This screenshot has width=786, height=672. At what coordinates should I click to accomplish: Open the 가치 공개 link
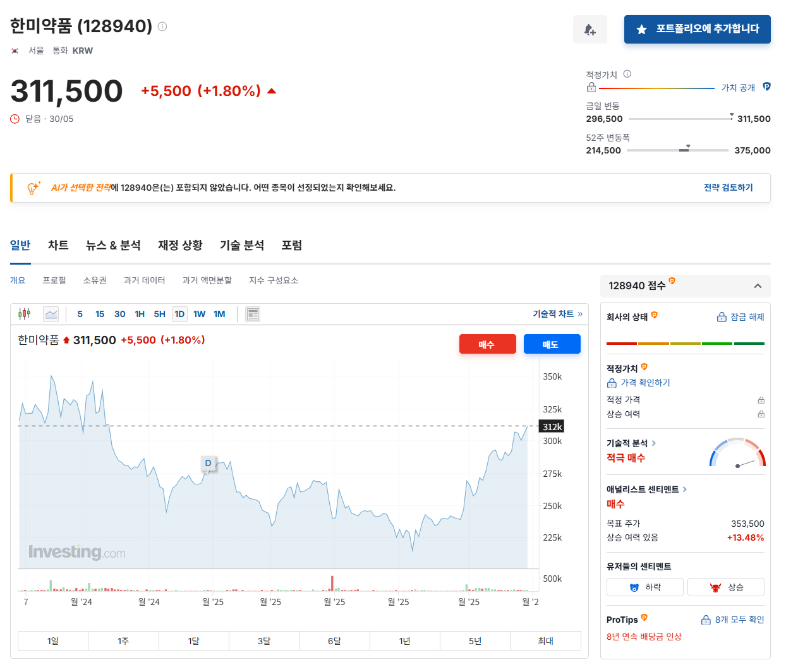[738, 87]
